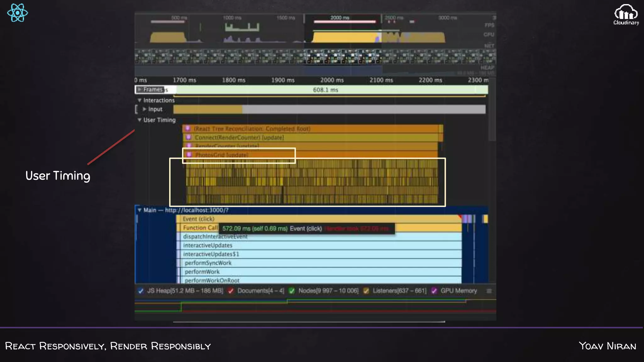Click the 1800 ms ruler mark
Screen dimensions: 644x362
tap(234, 80)
